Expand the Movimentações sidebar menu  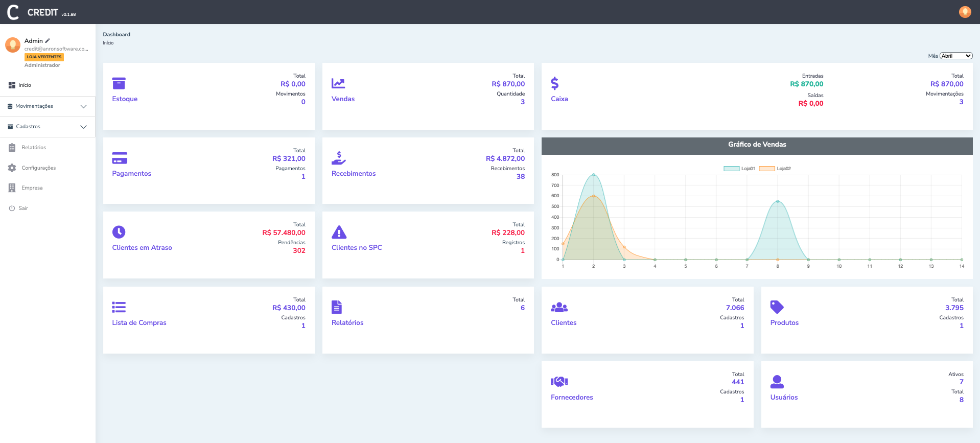47,106
